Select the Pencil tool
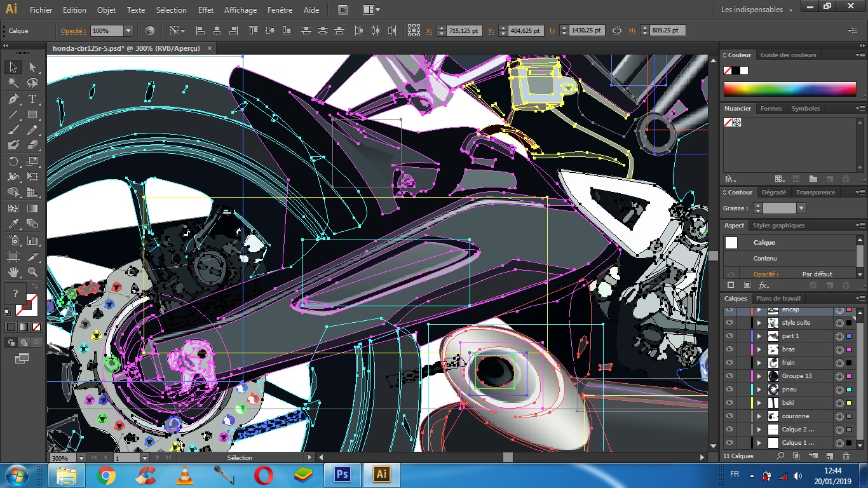Image resolution: width=868 pixels, height=488 pixels. click(32, 130)
